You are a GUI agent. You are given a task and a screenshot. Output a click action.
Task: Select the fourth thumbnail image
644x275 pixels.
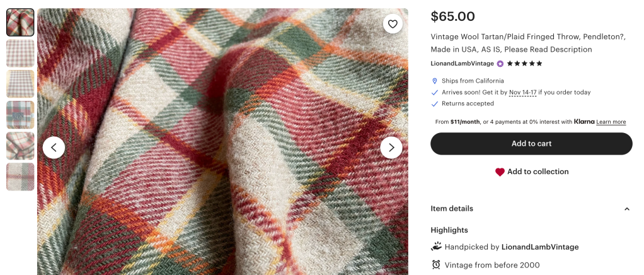pos(20,115)
